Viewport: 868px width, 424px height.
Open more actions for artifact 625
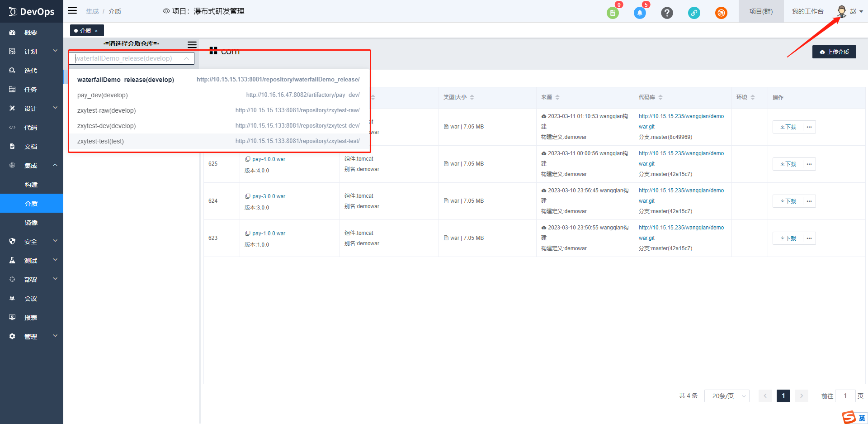click(809, 164)
